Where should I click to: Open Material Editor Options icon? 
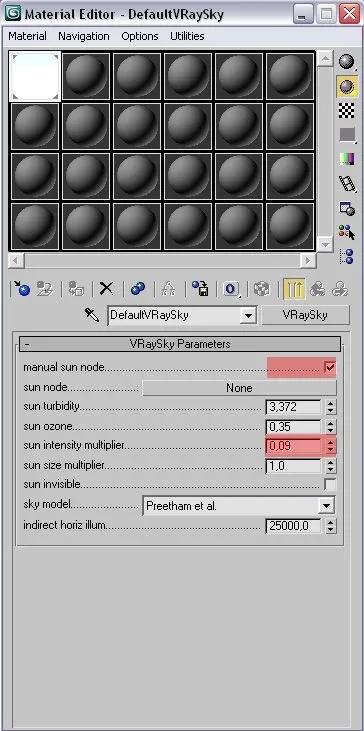tap(347, 208)
